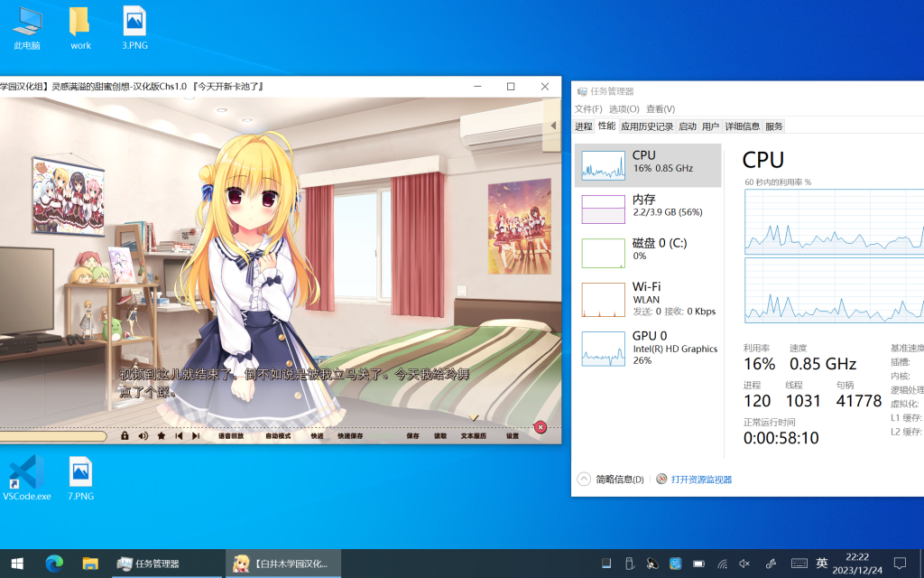Open the 保存 save screen in the game
Viewport: 924px width, 578px height.
[x=412, y=436]
